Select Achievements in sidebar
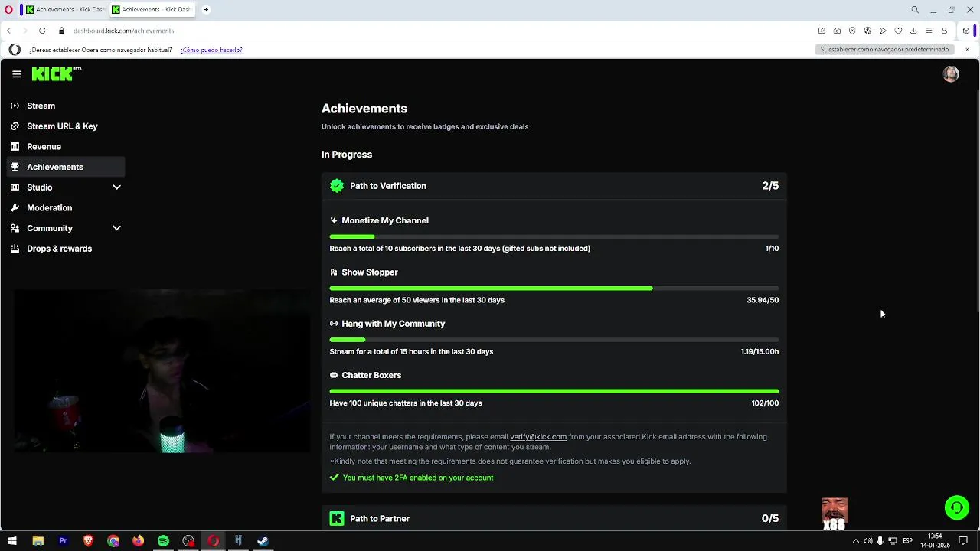Screen dimensions: 980x551 pos(66,167)
